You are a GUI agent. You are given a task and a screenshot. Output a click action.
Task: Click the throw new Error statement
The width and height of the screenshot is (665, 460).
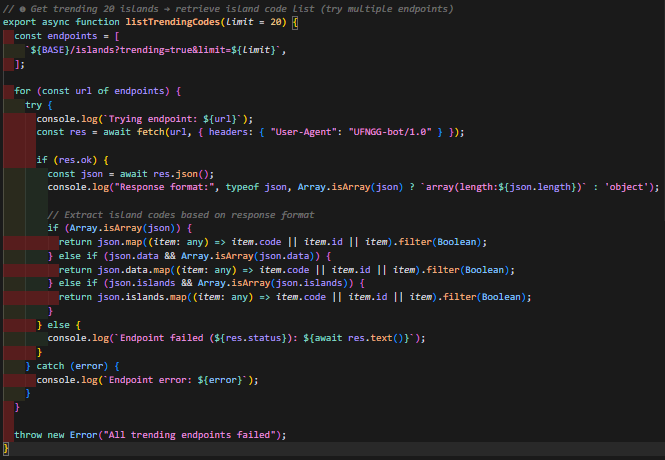pyautogui.click(x=150, y=435)
